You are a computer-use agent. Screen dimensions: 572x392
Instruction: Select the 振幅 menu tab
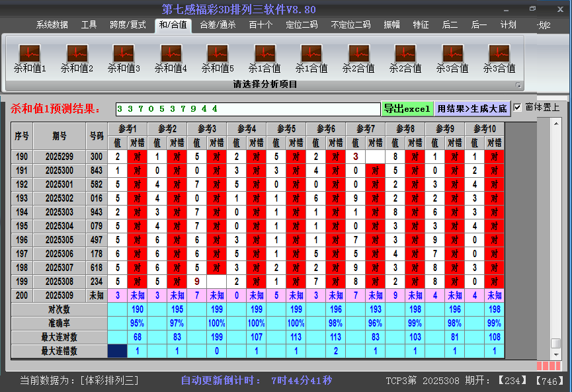[392, 25]
